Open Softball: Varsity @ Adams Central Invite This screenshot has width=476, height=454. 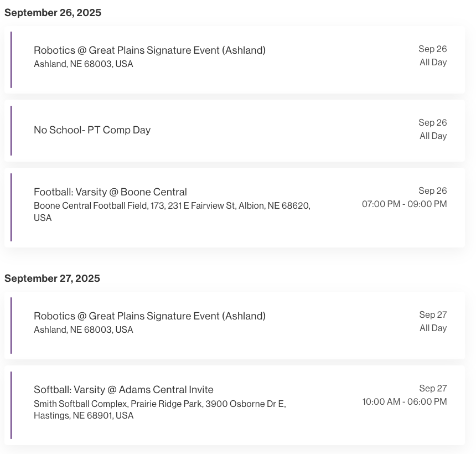coord(123,390)
